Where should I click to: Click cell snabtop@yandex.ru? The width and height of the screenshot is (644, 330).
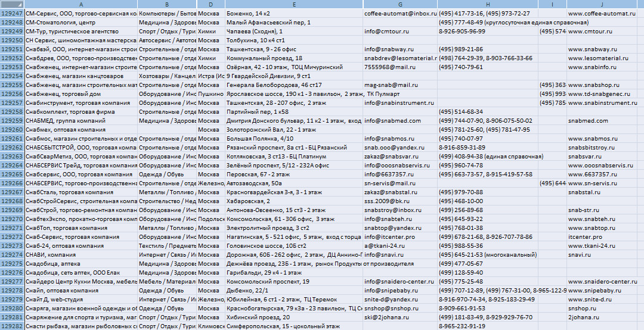tap(401, 228)
